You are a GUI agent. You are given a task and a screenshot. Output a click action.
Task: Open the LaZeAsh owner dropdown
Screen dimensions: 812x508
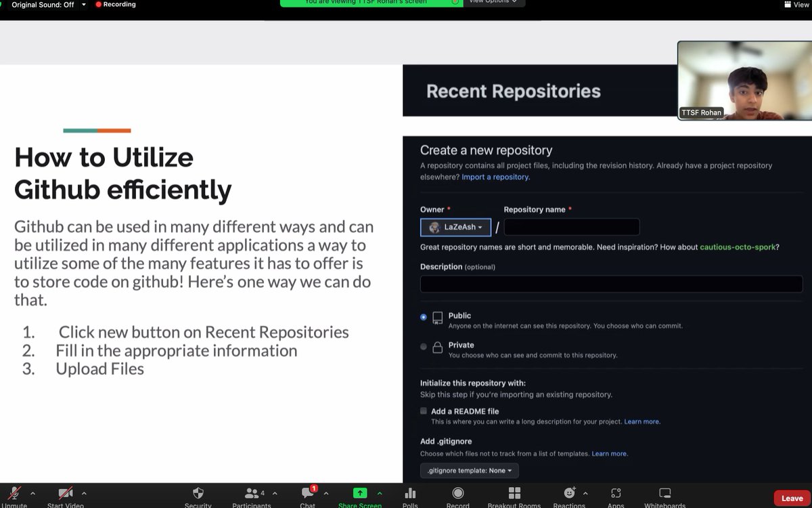pos(455,228)
